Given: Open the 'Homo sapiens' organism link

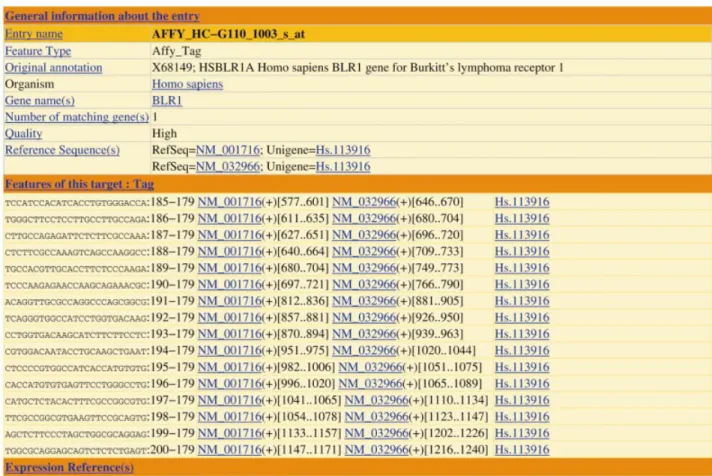Looking at the screenshot, I should tap(188, 84).
